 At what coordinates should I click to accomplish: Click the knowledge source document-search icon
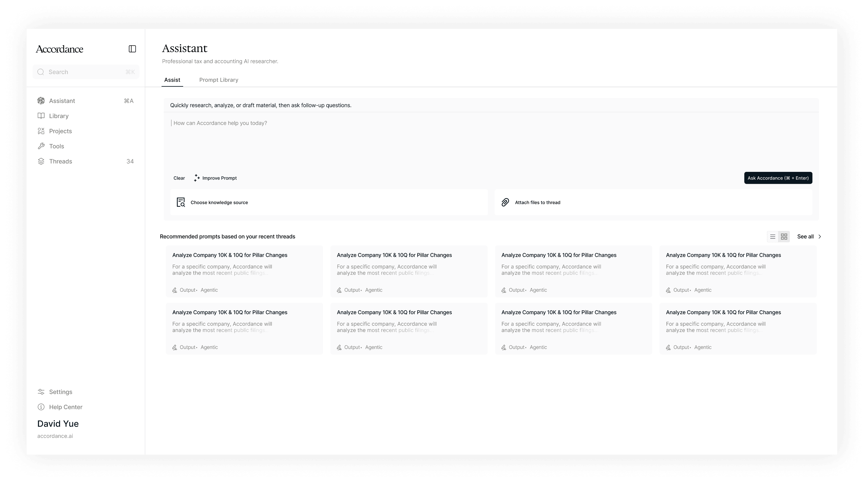[x=181, y=202]
